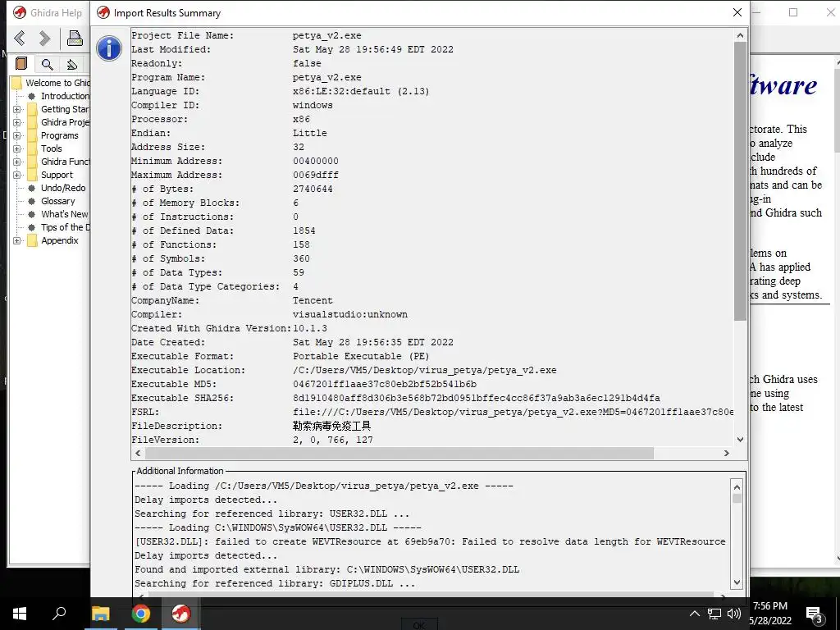This screenshot has width=840, height=630.
Task: Click the CompanyName value Tencent
Action: (x=313, y=300)
